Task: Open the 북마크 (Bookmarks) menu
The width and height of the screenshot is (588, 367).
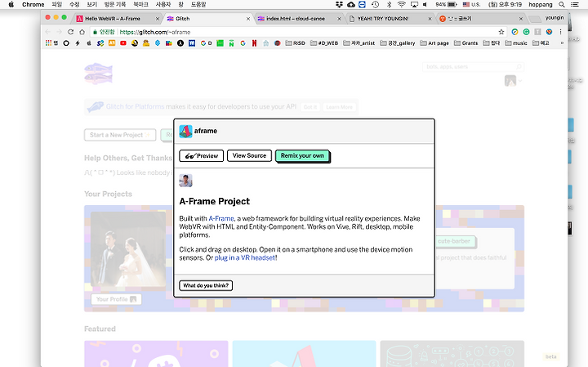Action: (140, 5)
